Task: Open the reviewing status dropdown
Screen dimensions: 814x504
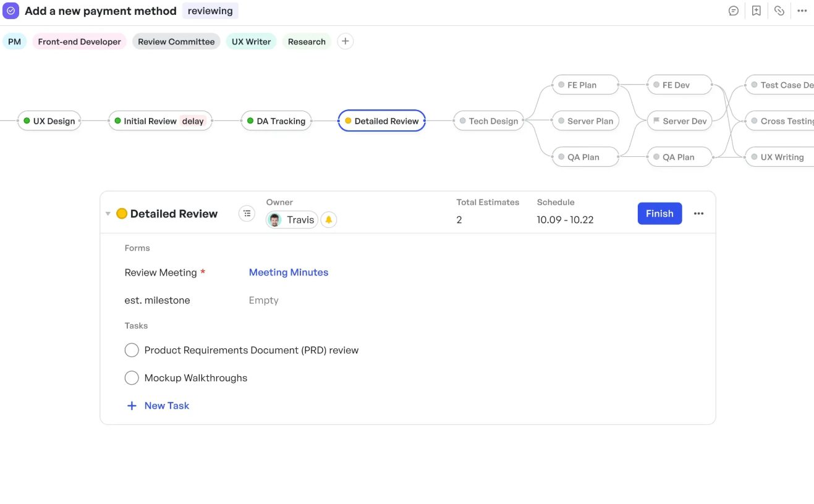Action: coord(210,11)
